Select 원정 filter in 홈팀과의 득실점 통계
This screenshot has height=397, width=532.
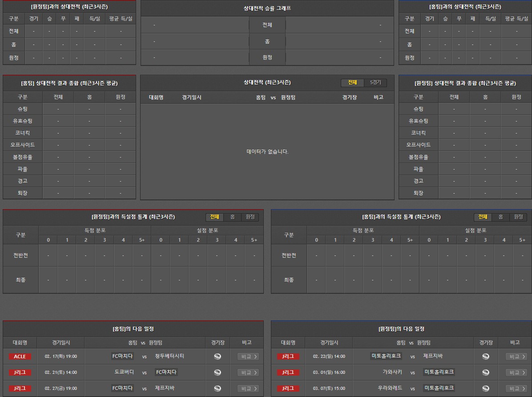pos(518,217)
